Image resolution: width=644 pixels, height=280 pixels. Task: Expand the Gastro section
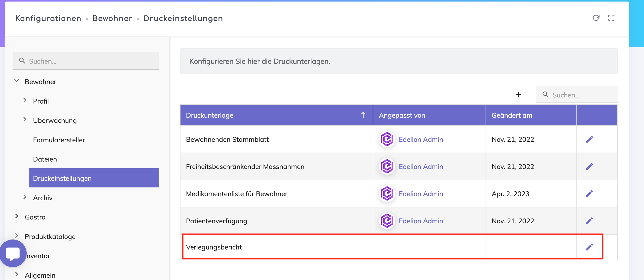tap(17, 216)
